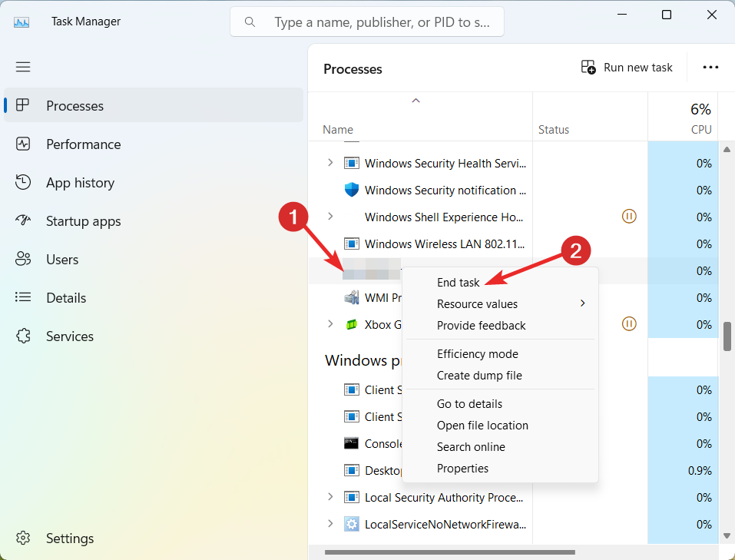Expand Local Security Authority Process row
This screenshot has height=560, width=735.
(330, 497)
